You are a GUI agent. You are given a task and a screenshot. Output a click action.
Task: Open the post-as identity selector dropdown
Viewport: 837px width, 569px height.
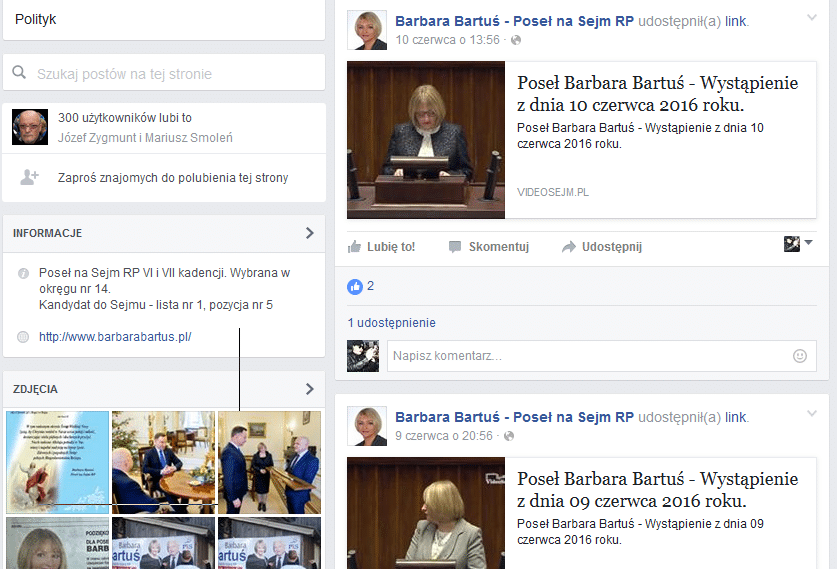[x=798, y=244]
